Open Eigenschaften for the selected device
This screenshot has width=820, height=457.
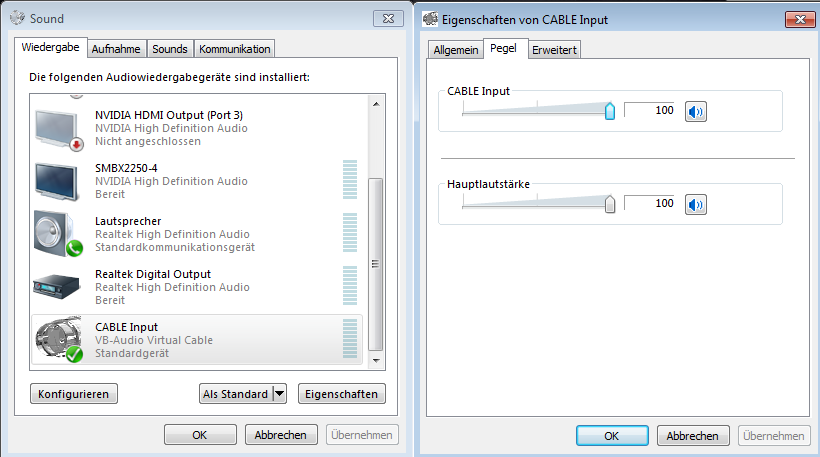[342, 394]
